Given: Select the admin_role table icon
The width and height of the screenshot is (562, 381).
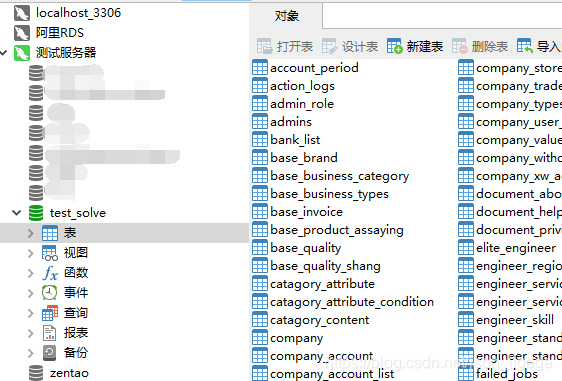Looking at the screenshot, I should [260, 104].
